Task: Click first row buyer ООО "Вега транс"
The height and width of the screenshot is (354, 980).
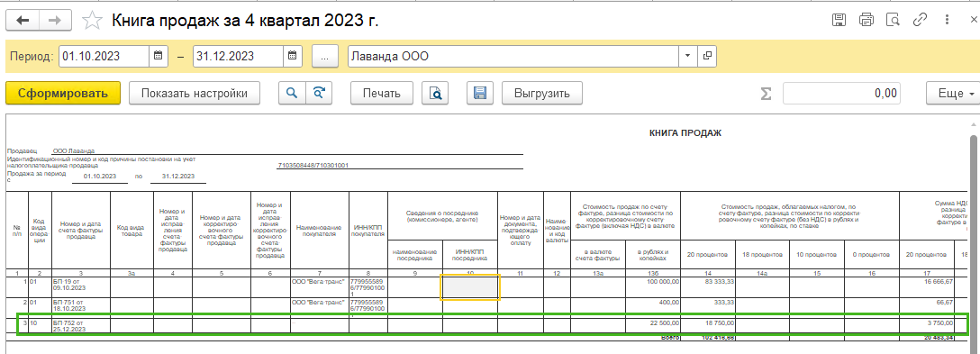Action: (320, 287)
